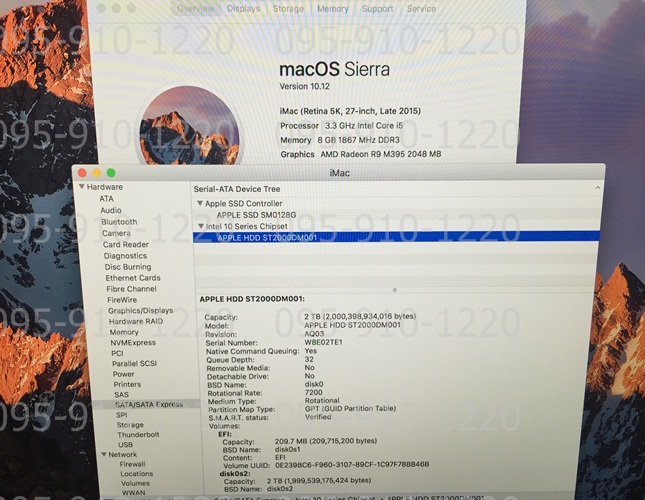Select Locations under Network
645x500 pixels.
pyautogui.click(x=137, y=474)
